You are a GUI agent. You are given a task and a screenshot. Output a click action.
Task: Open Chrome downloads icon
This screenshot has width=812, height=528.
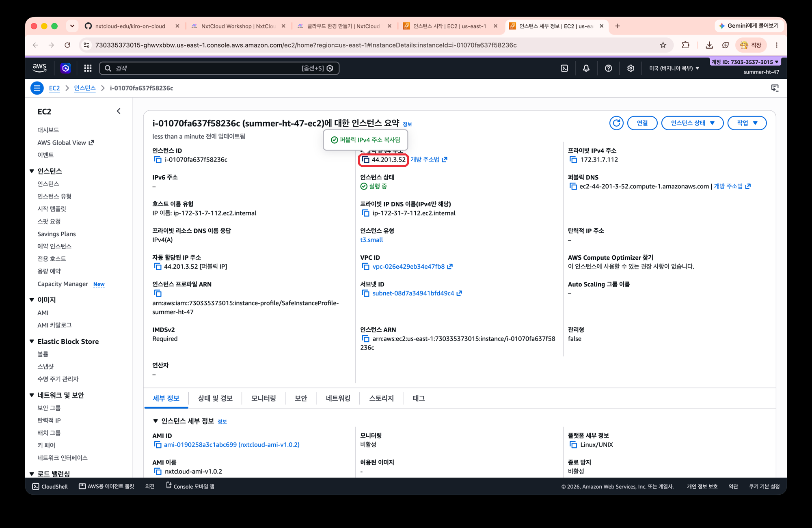point(709,45)
